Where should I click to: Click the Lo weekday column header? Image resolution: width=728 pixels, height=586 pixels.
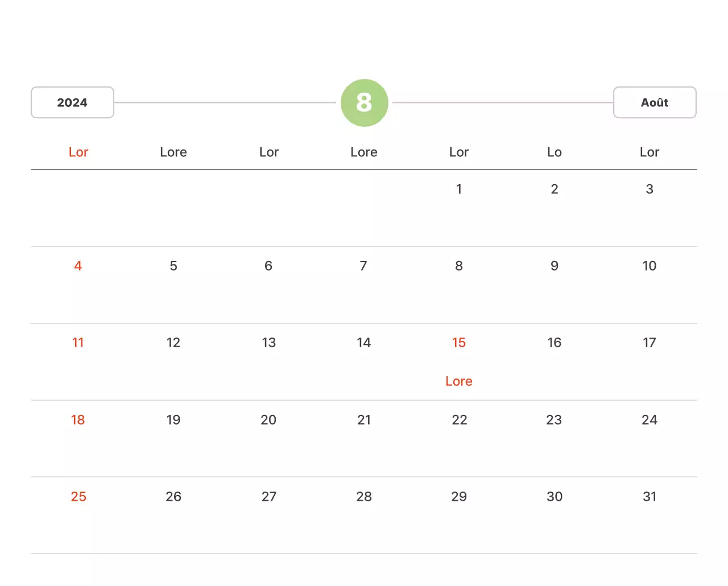tap(555, 152)
